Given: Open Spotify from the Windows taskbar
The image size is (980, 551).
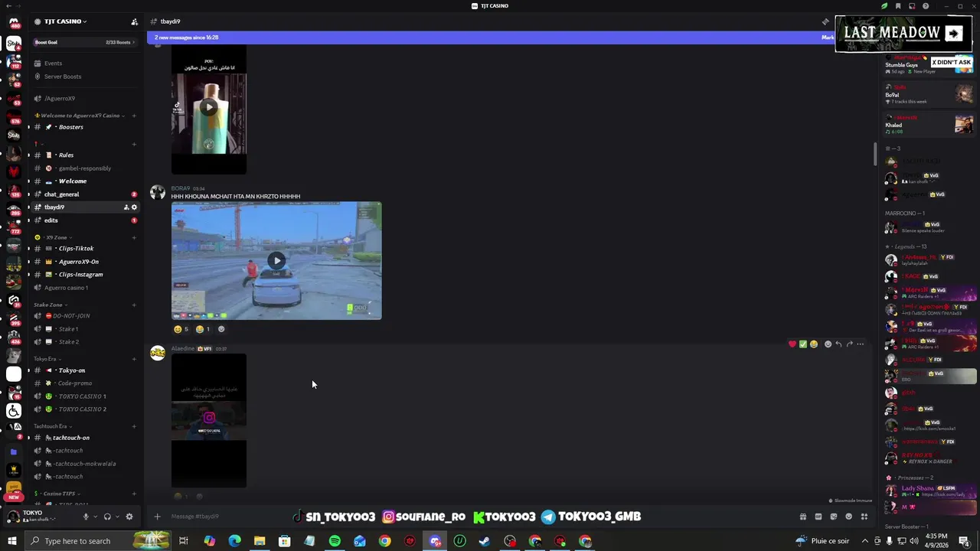Looking at the screenshot, I should [x=335, y=541].
